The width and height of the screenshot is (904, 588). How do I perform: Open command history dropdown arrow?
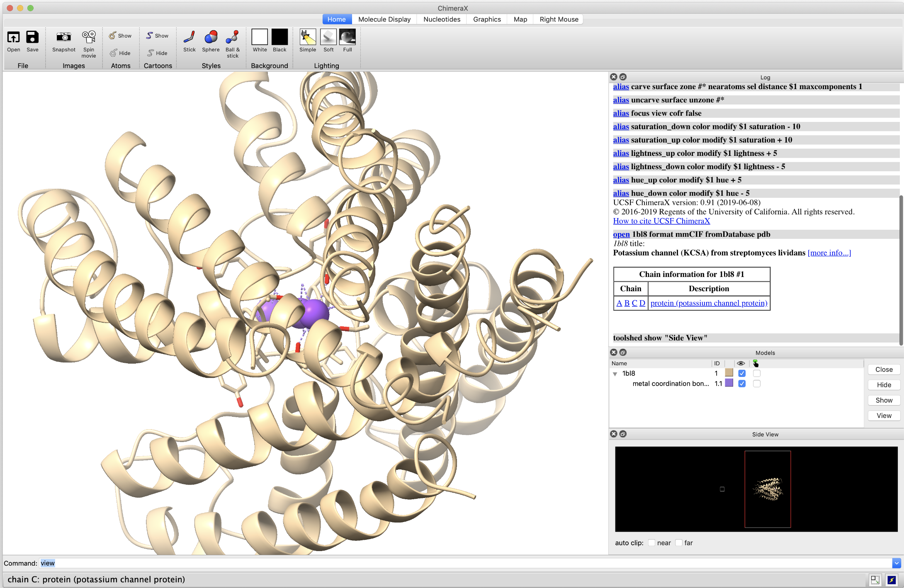tap(897, 563)
